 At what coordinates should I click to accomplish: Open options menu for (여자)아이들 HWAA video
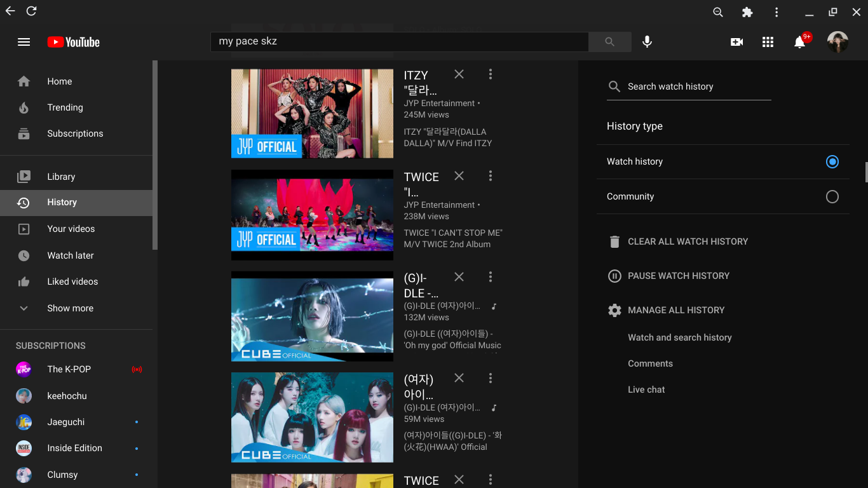pyautogui.click(x=490, y=378)
